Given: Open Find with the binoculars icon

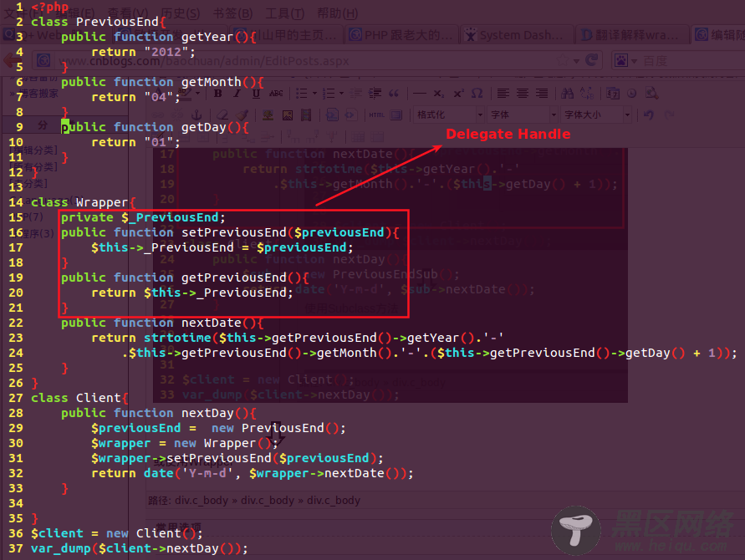Looking at the screenshot, I should point(567,94).
